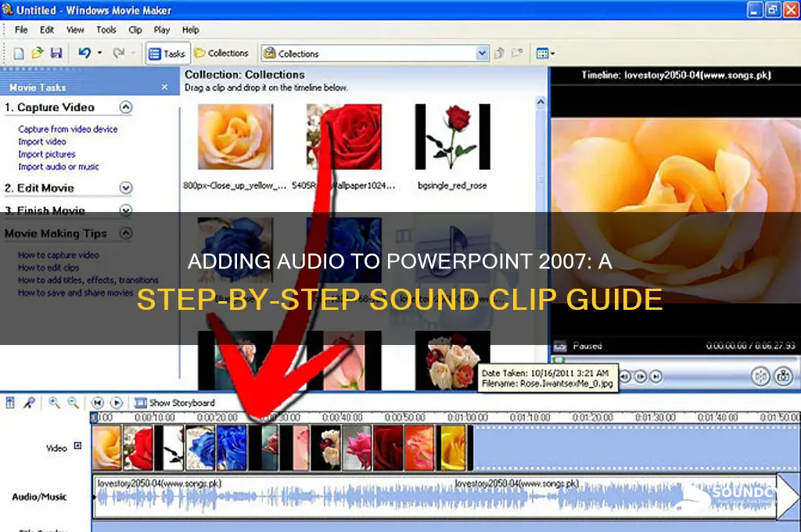Click the Undo arrow icon
Screen dimensions: 801x532
coord(84,52)
